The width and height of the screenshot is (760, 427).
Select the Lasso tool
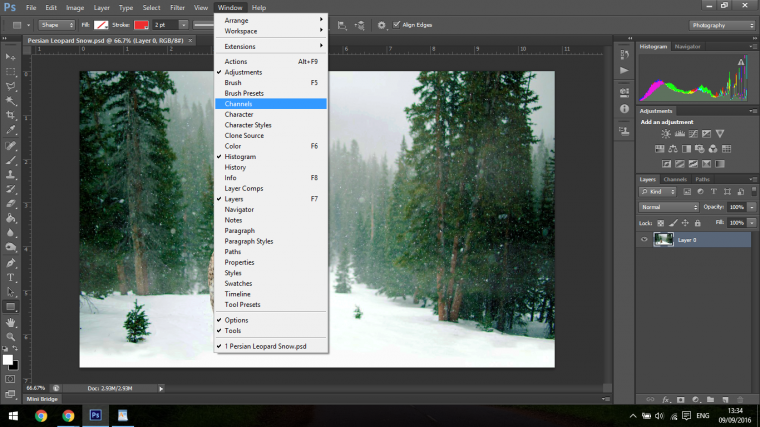click(10, 86)
